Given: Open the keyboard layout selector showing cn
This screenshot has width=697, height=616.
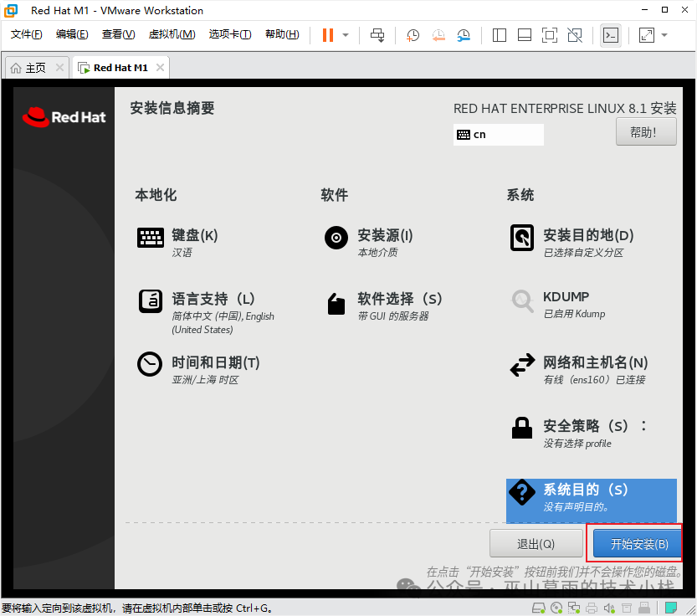Looking at the screenshot, I should (x=498, y=134).
